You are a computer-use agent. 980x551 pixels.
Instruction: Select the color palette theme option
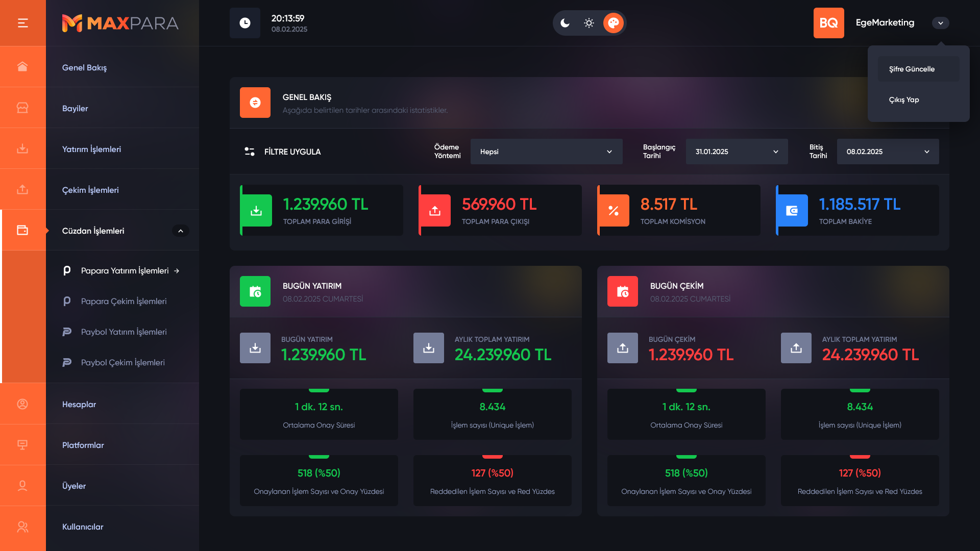coord(613,23)
